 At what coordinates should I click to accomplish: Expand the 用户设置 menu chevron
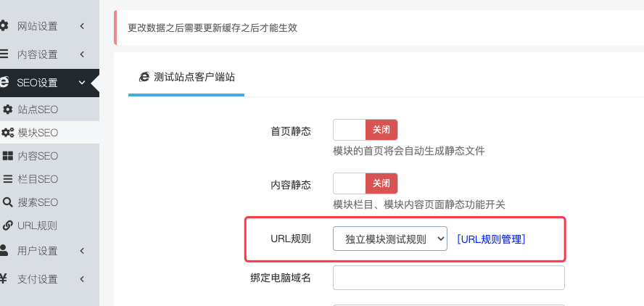(x=82, y=251)
